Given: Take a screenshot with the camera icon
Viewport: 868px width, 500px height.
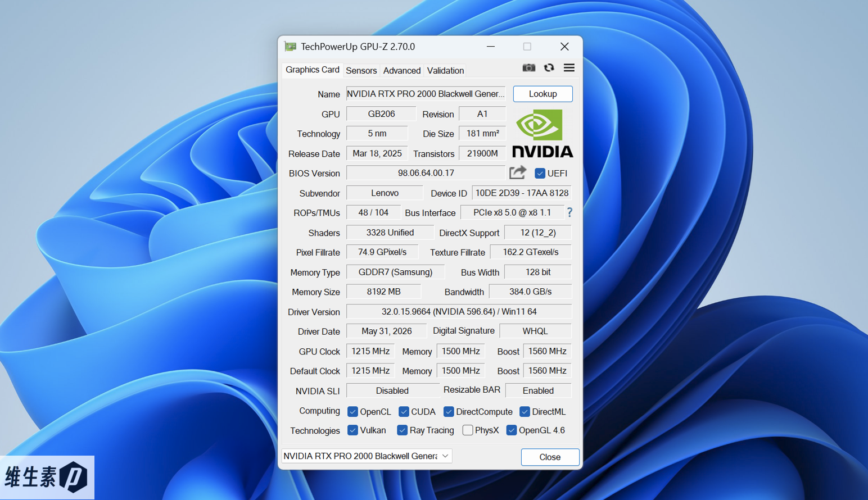Looking at the screenshot, I should tap(528, 68).
